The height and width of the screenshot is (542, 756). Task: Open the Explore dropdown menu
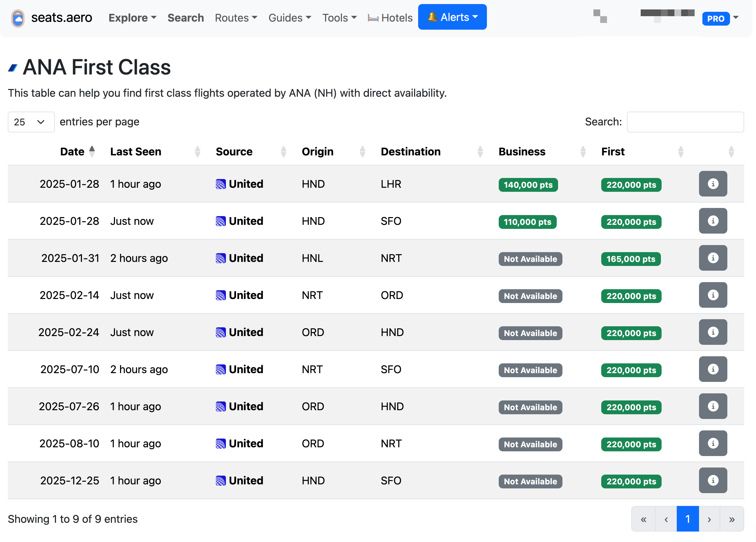point(133,18)
